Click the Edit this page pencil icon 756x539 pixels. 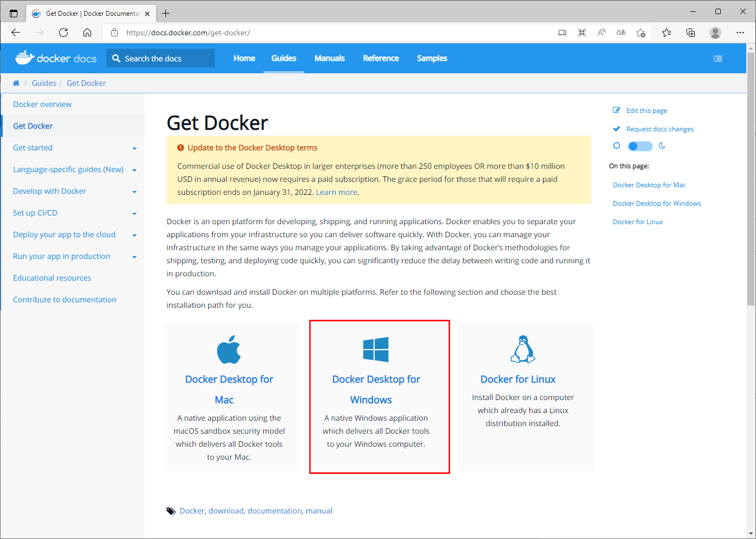(617, 110)
